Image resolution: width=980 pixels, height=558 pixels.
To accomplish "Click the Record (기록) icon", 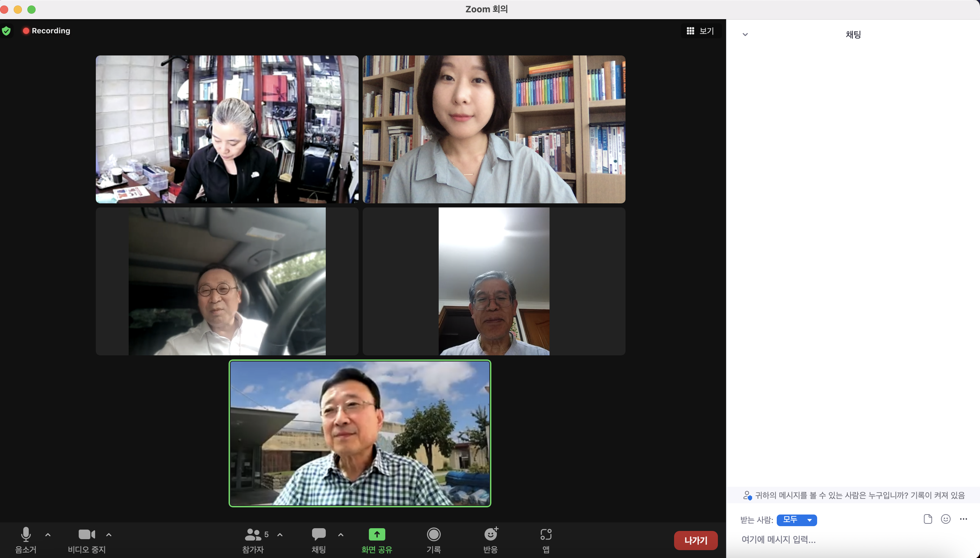I will (x=434, y=534).
